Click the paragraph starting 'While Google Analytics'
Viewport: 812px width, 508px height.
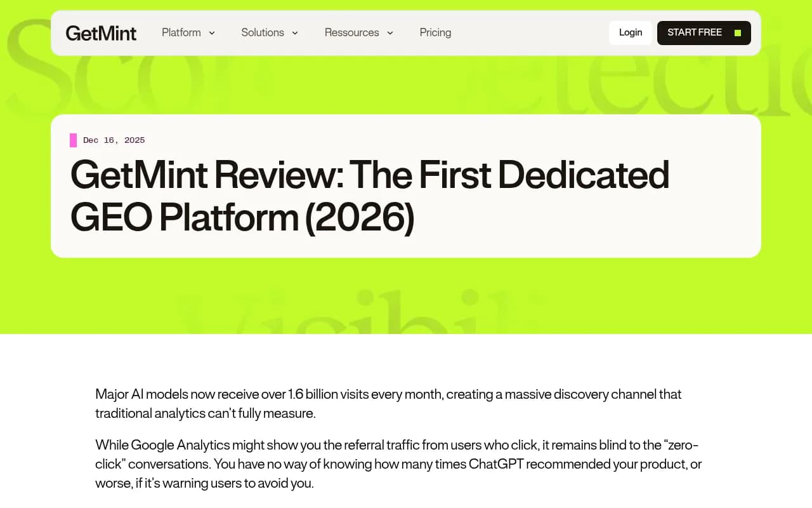pyautogui.click(x=398, y=464)
